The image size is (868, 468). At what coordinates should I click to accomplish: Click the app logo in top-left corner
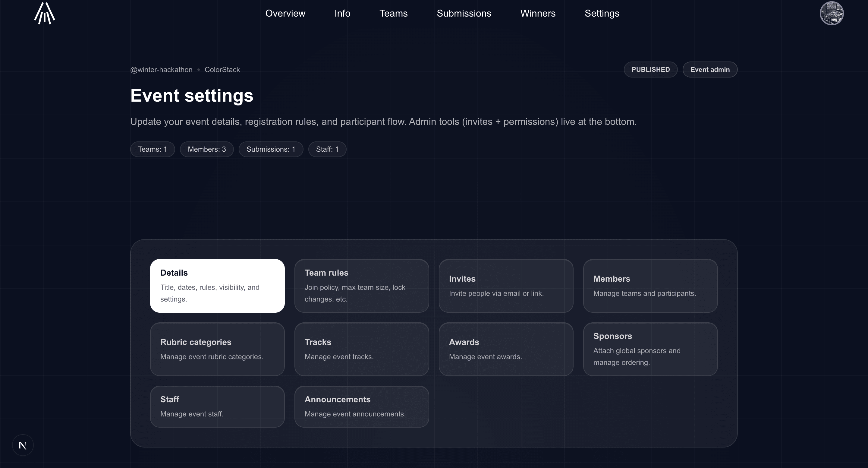(45, 14)
